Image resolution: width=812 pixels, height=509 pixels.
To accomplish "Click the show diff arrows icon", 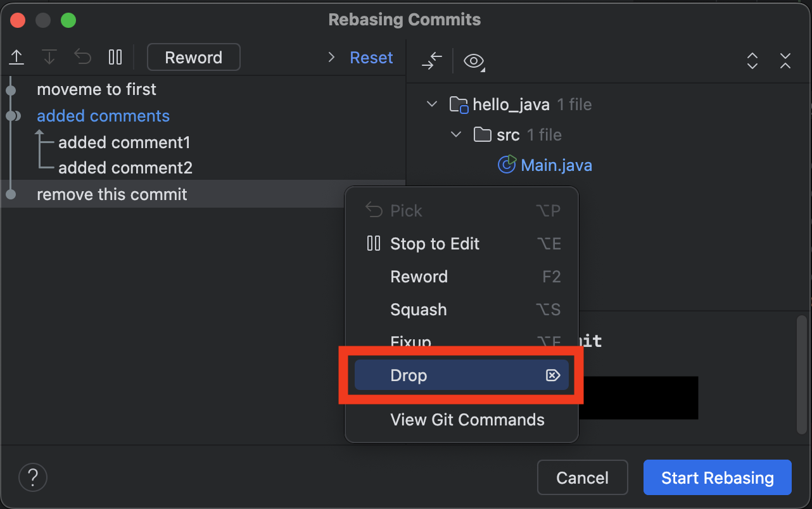I will click(432, 61).
